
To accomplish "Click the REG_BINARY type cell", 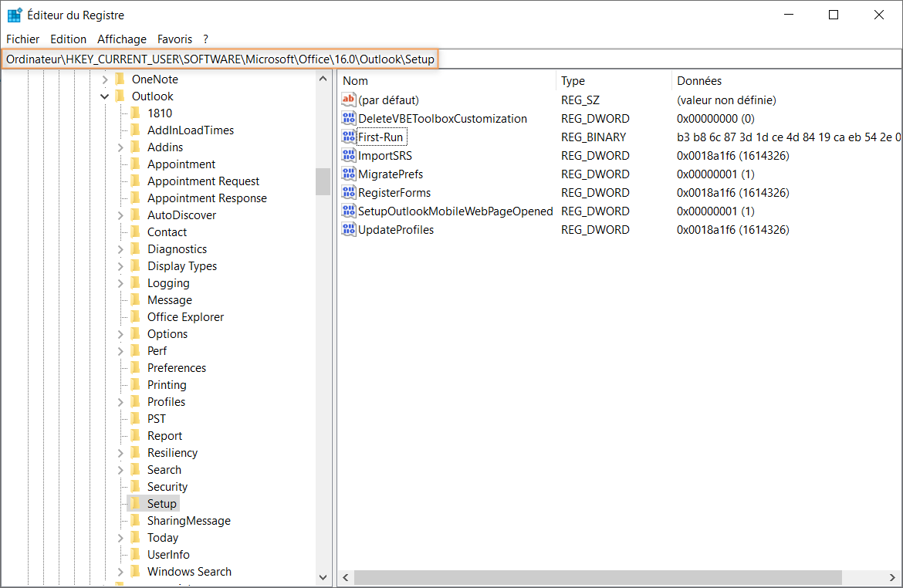I will (x=594, y=137).
